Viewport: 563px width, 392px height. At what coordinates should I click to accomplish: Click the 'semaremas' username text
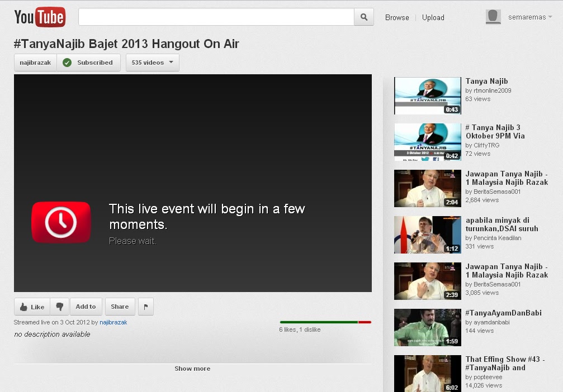tap(527, 17)
